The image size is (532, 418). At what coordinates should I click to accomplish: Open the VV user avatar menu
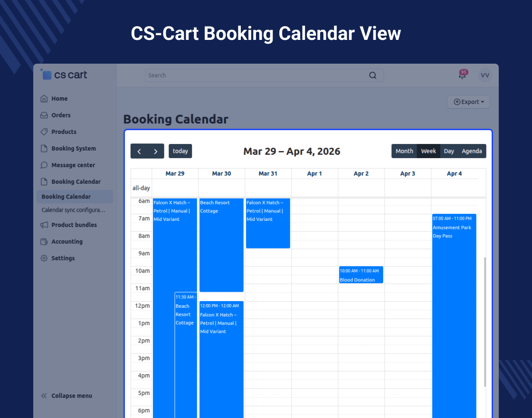(x=484, y=76)
